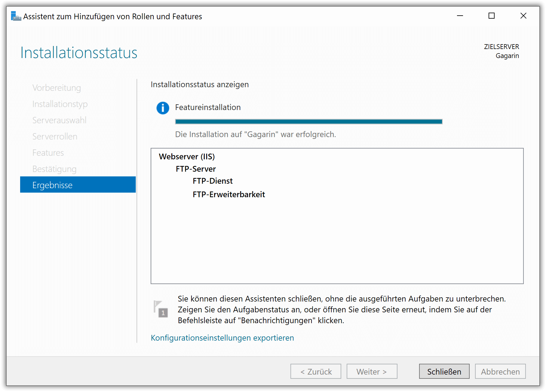Click the wizard window title text
Screen dimensions: 546x392
click(x=112, y=17)
